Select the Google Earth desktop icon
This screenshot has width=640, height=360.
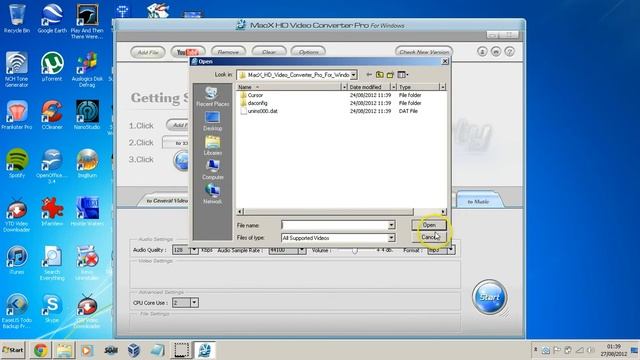[x=52, y=19]
